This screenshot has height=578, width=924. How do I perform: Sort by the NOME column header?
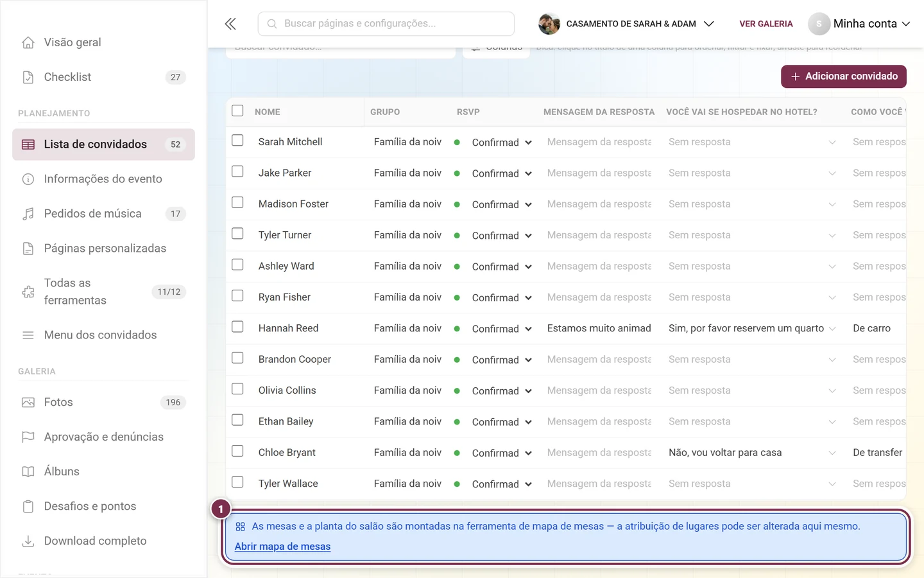[x=268, y=112]
